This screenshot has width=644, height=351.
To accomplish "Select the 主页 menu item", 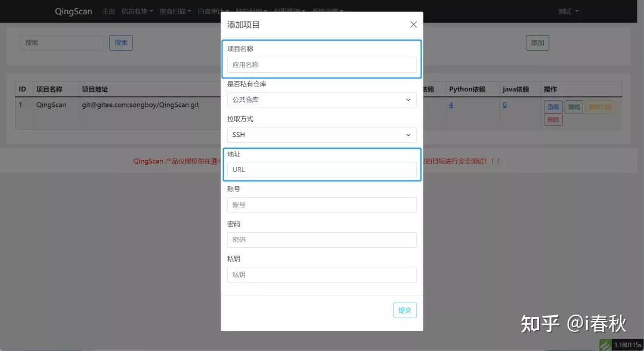I will point(108,11).
